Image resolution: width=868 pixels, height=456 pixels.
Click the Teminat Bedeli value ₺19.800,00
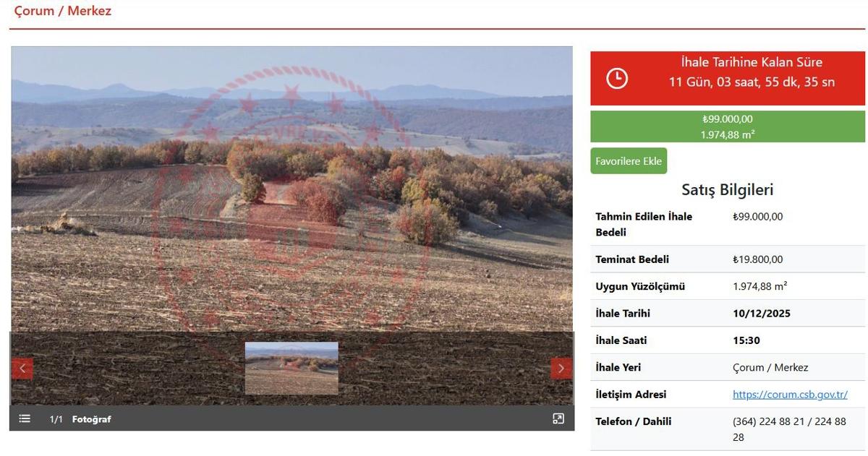[757, 259]
